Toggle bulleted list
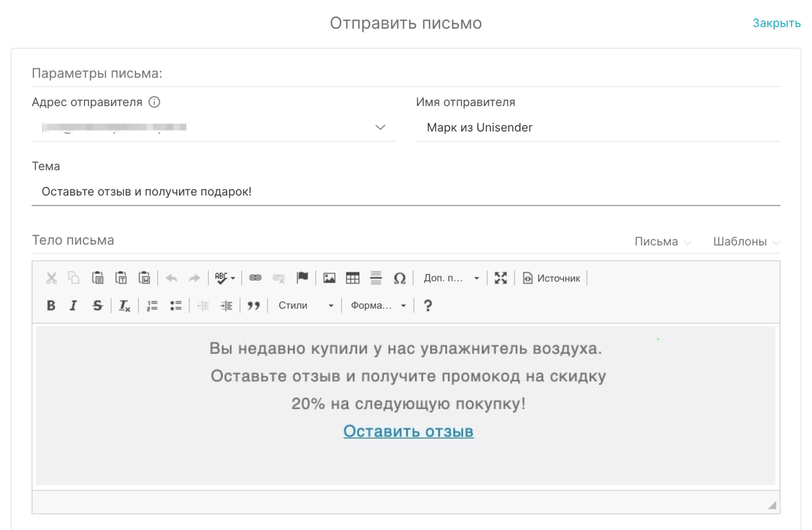The height and width of the screenshot is (530, 812). point(176,305)
